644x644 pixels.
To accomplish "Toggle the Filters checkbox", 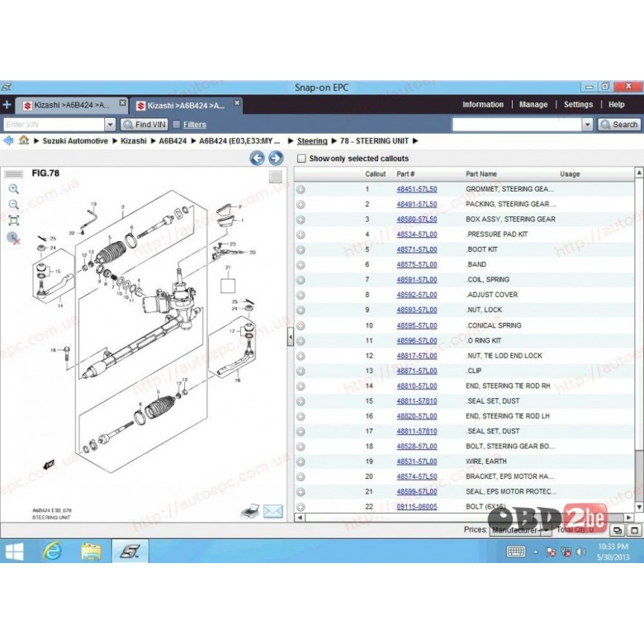I will click(177, 125).
